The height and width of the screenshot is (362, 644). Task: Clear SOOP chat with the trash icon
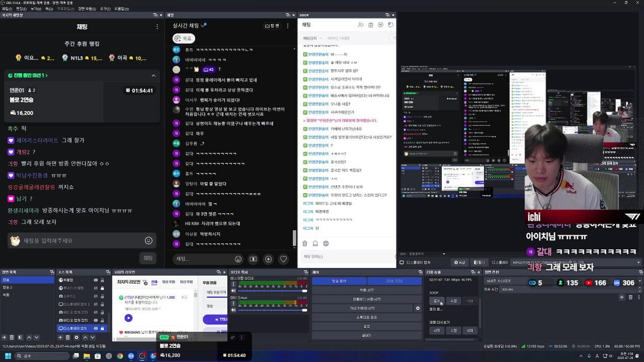305,243
